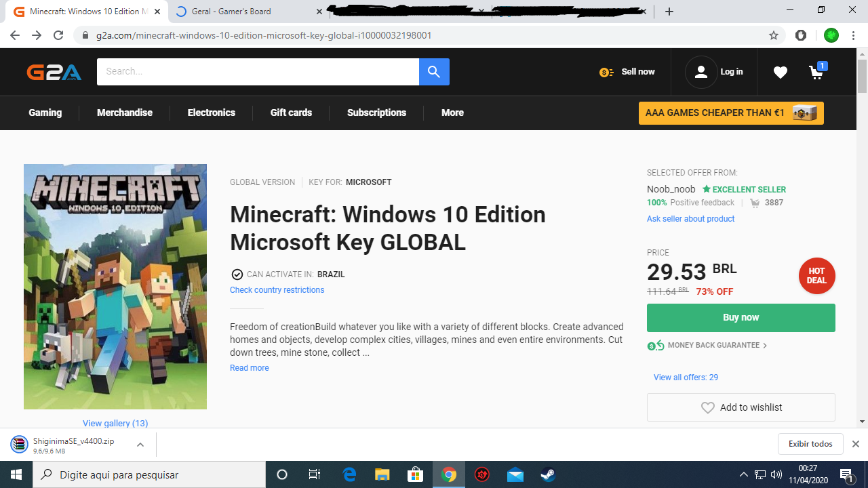
Task: Close the Geral - Gamer's Board tab
Action: [319, 12]
